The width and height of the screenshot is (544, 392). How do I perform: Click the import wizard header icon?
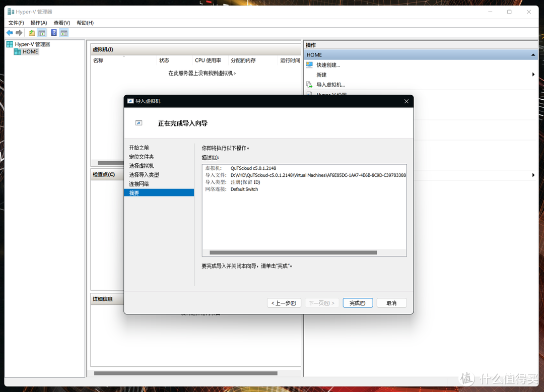pos(139,123)
